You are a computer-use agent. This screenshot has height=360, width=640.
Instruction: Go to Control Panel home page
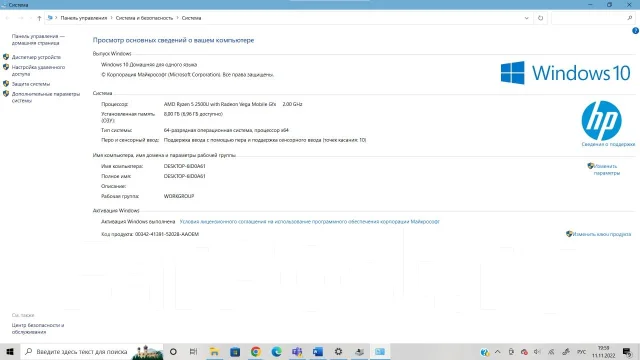[x=38, y=40]
